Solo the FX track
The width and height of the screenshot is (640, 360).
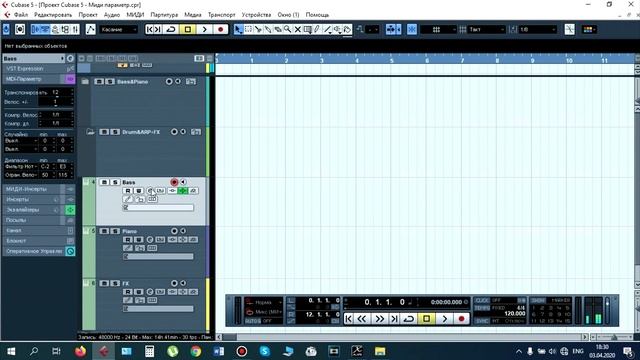115,283
